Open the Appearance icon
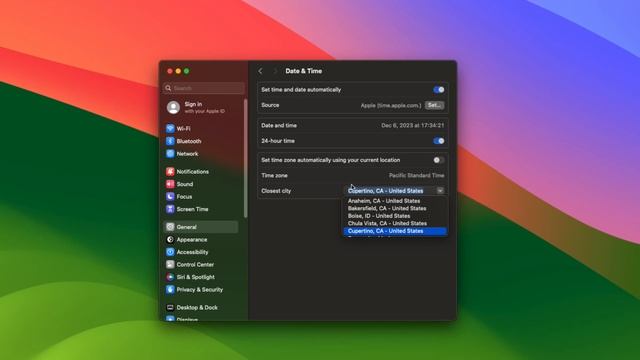 pos(170,240)
